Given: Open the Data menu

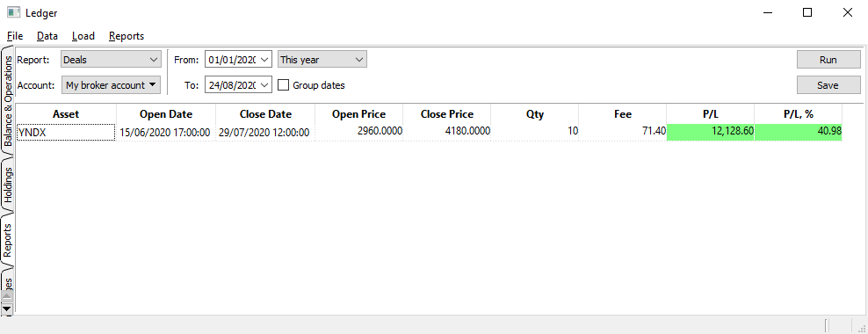Looking at the screenshot, I should coord(47,36).
